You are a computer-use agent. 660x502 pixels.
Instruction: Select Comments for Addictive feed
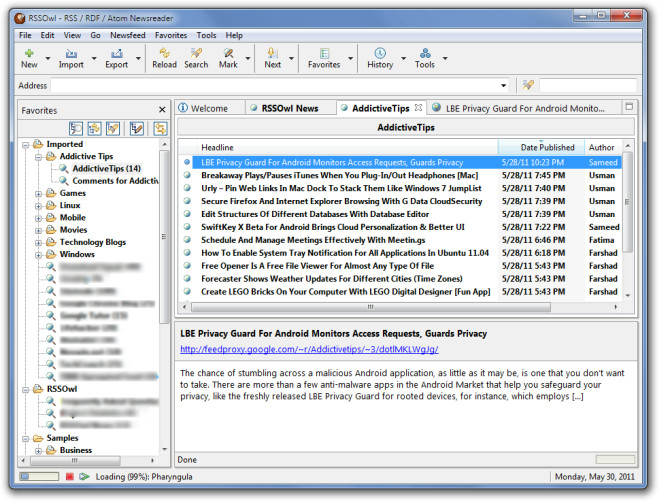[x=115, y=181]
